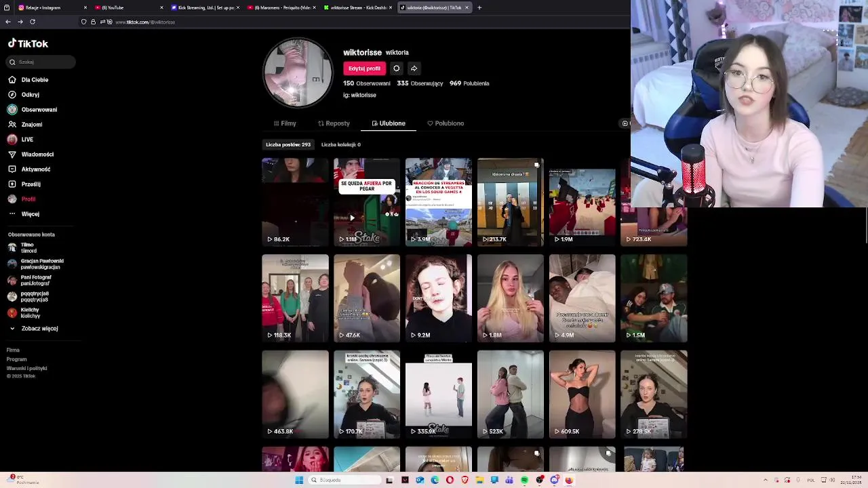Image resolution: width=868 pixels, height=488 pixels.
Task: Click the profile avatar picture
Action: pos(298,73)
